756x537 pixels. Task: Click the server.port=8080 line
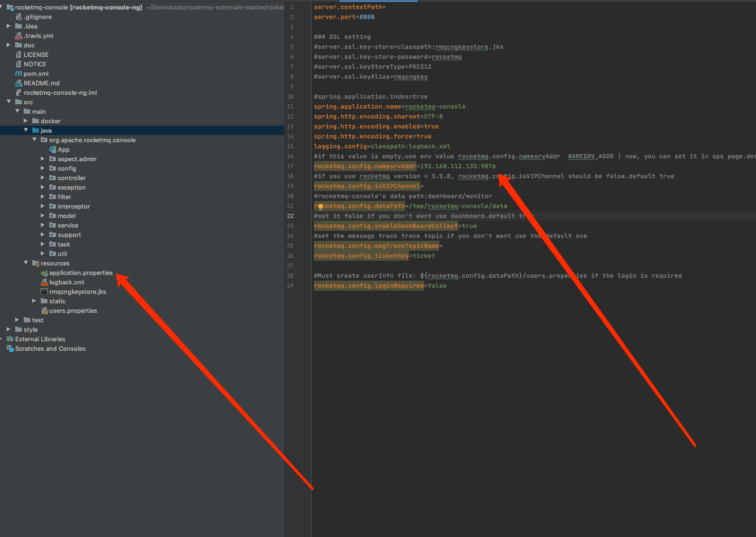click(x=344, y=17)
